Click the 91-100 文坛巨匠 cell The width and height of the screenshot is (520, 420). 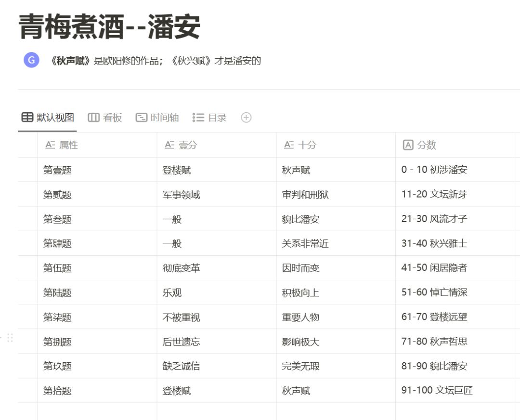(455, 391)
